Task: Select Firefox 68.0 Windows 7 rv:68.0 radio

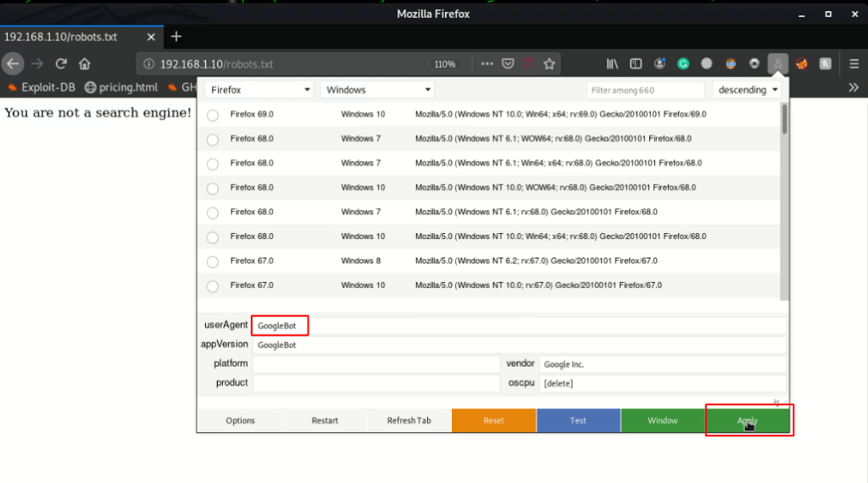Action: tap(213, 213)
